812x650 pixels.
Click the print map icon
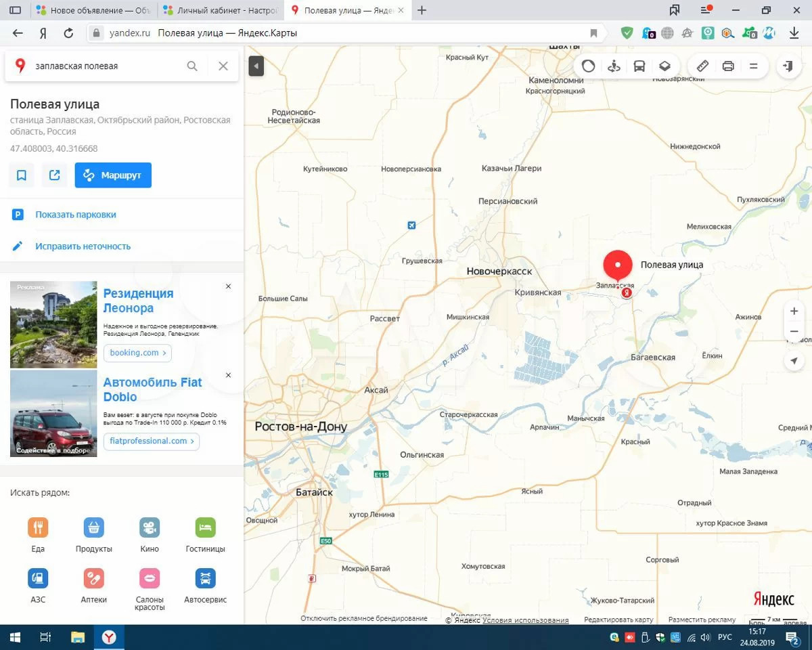coord(728,66)
